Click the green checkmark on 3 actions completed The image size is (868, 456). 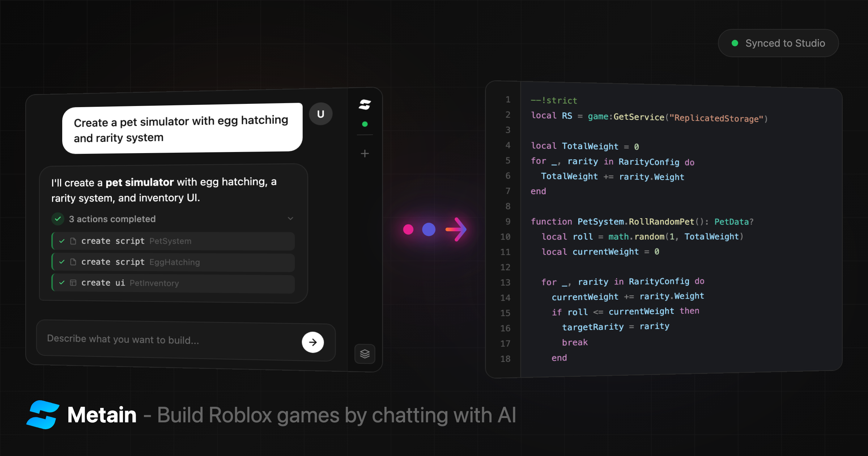(58, 219)
